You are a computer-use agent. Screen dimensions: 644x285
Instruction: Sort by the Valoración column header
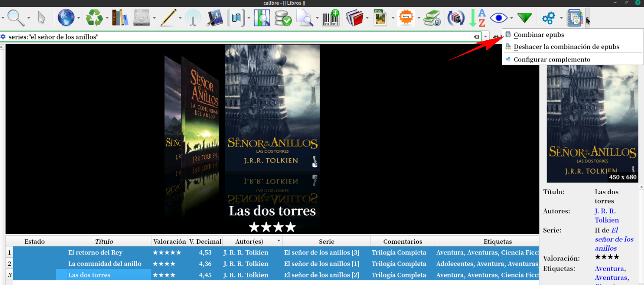(x=169, y=241)
